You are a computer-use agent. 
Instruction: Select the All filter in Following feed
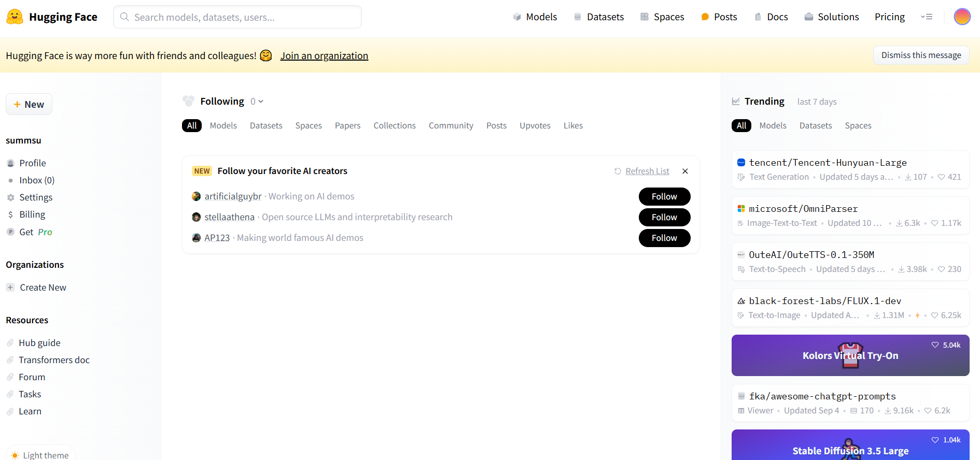point(192,125)
